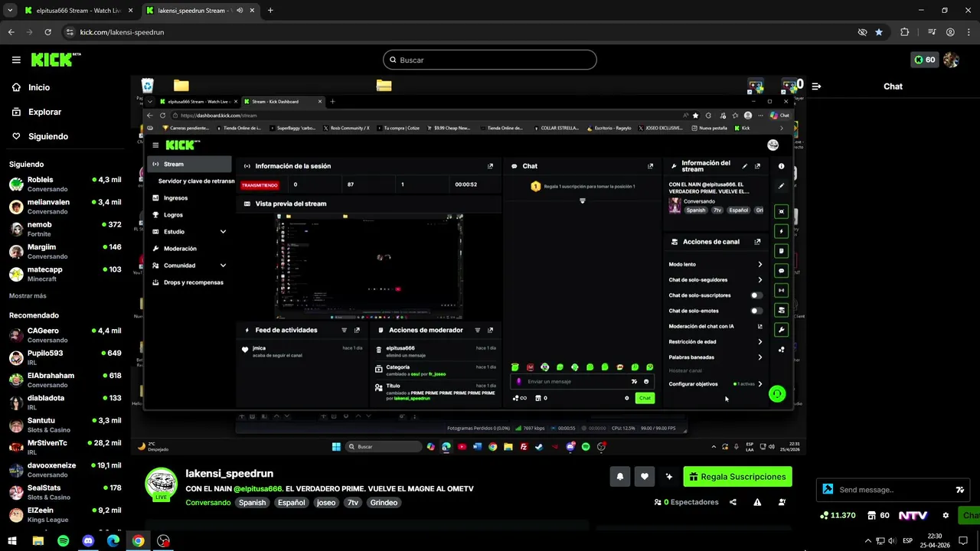Image resolution: width=980 pixels, height=551 pixels.
Task: Open Spotify from the taskbar
Action: 63,540
